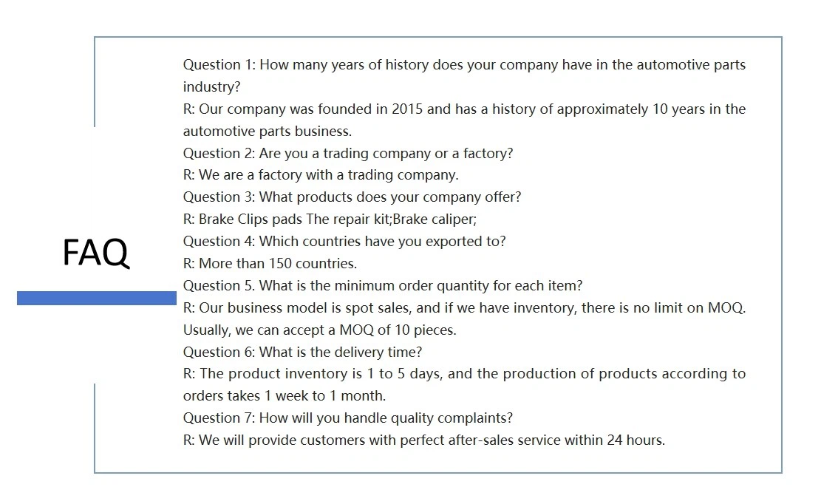821x504 pixels.
Task: Click the word 'industry?' under Question 1
Action: [211, 87]
